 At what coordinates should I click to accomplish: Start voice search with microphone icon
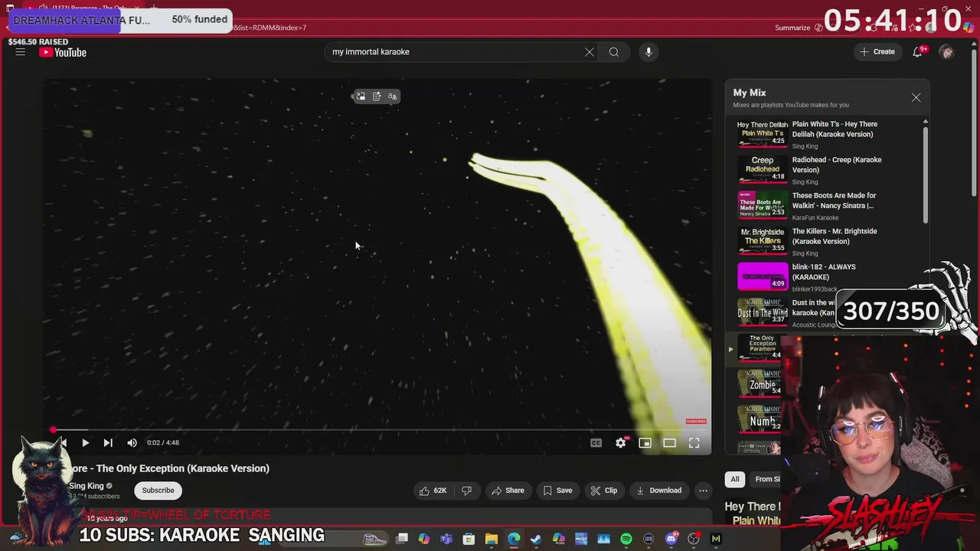pyautogui.click(x=648, y=52)
